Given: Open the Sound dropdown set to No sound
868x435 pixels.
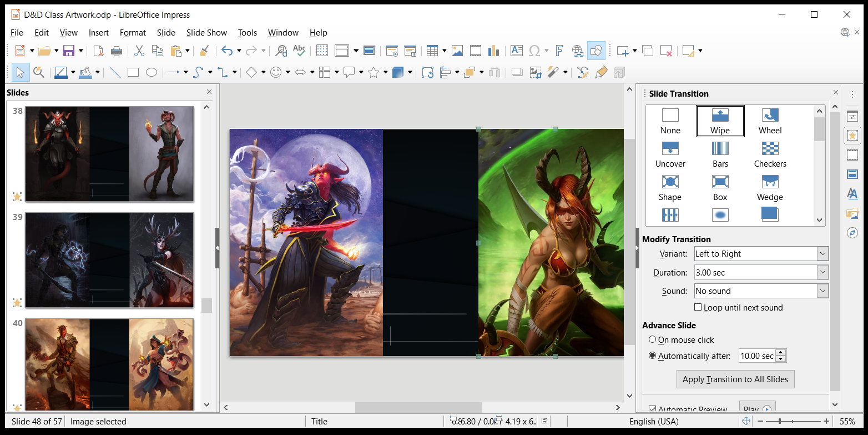Looking at the screenshot, I should tap(823, 291).
